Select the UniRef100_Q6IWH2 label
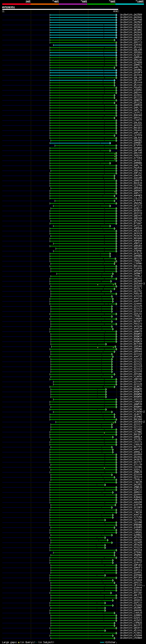 point(131,30)
